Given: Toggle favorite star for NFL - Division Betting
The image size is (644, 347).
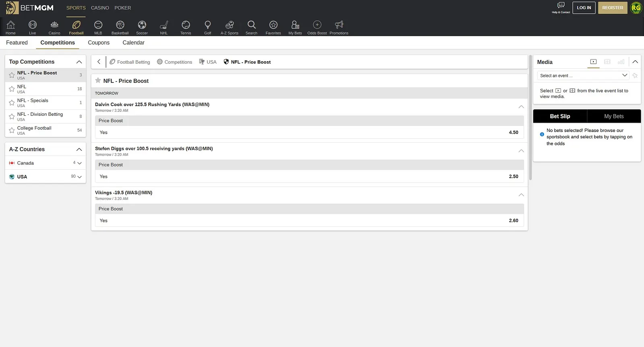Looking at the screenshot, I should coord(12,117).
